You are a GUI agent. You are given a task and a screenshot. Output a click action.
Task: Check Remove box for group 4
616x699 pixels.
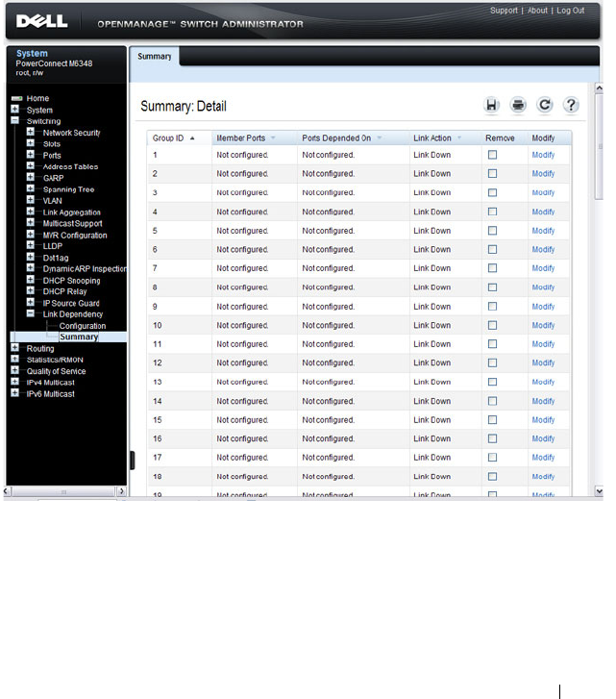492,212
